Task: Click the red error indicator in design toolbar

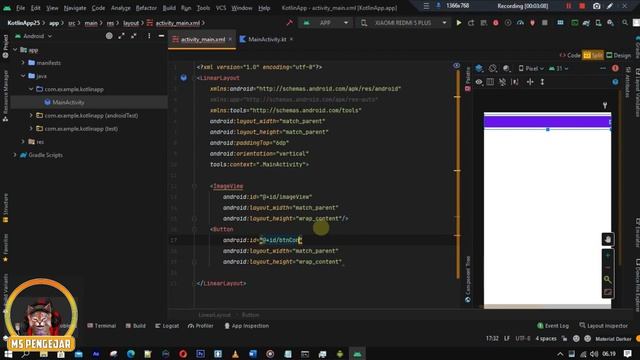Action: click(x=615, y=69)
